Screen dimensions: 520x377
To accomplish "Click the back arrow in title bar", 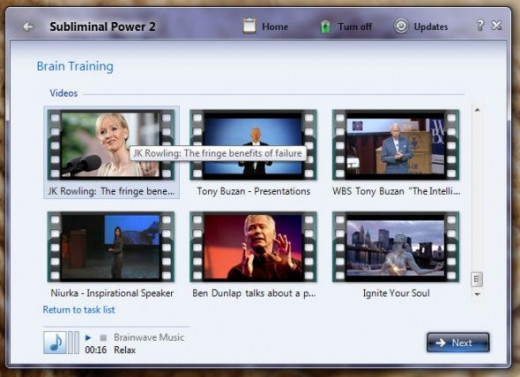I will coord(28,27).
